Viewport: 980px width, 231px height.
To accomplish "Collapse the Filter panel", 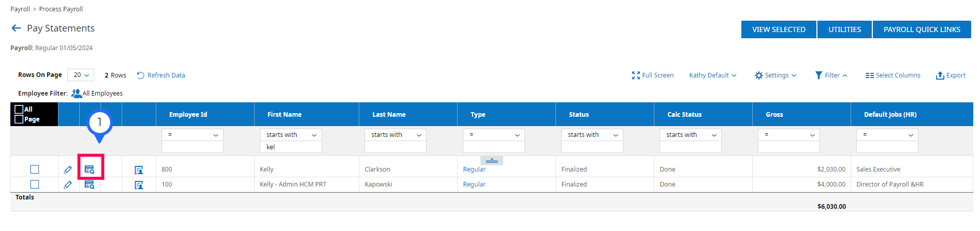I will tap(831, 75).
